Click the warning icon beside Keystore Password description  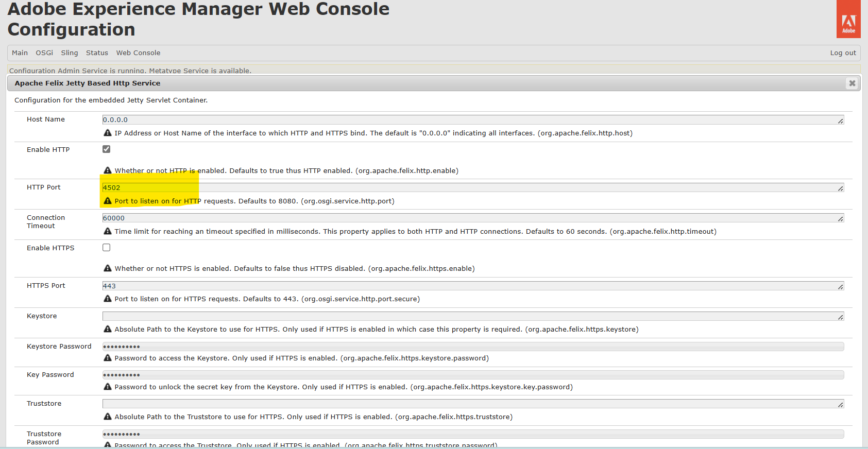coord(108,358)
